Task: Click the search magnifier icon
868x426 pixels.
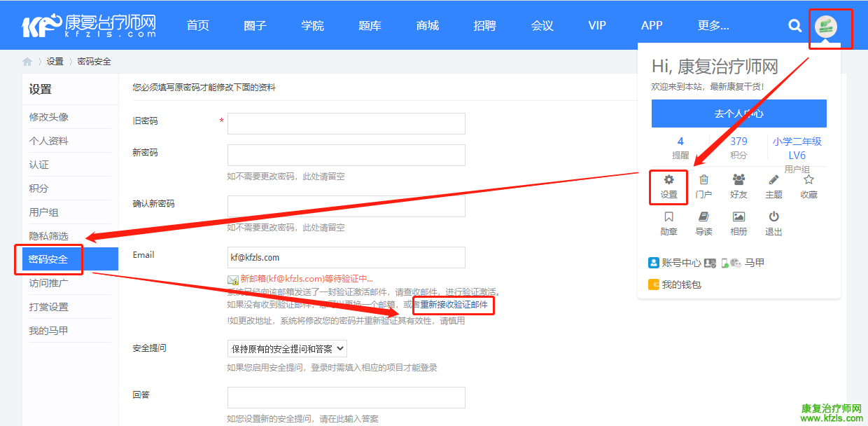Action: click(794, 26)
